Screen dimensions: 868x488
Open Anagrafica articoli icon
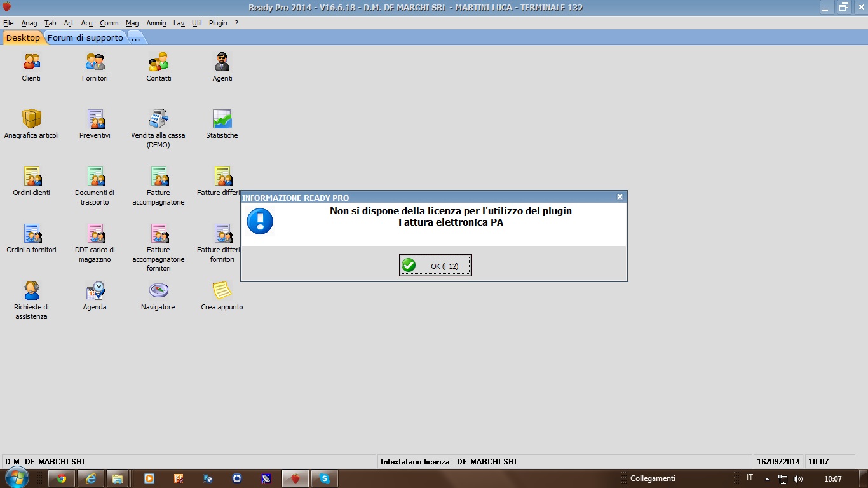31,119
